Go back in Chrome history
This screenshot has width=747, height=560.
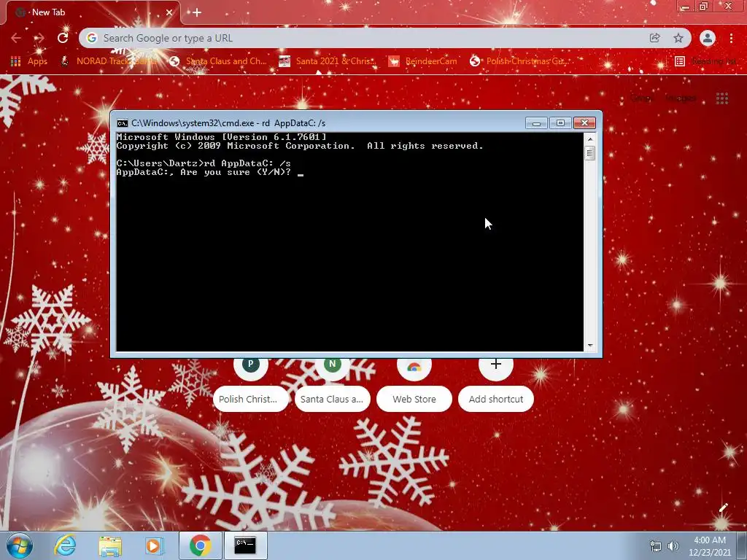(16, 38)
